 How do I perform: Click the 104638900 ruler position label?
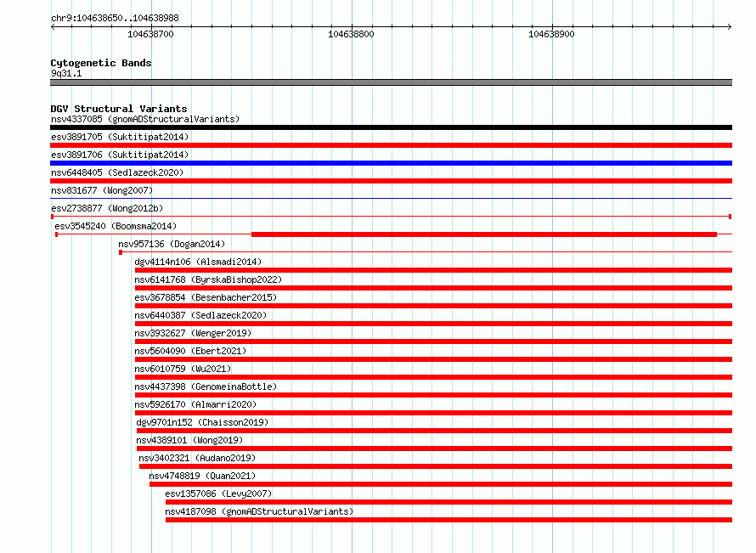551,34
